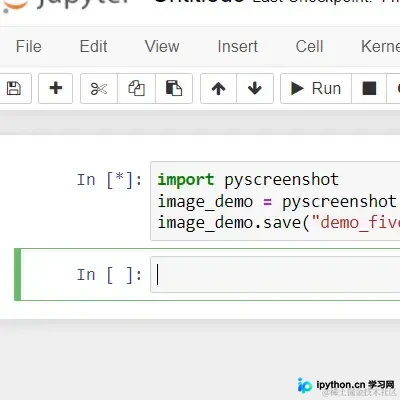This screenshot has height=400, width=400.
Task: Click the 'import pyscreenshot' code line
Action: click(x=248, y=180)
